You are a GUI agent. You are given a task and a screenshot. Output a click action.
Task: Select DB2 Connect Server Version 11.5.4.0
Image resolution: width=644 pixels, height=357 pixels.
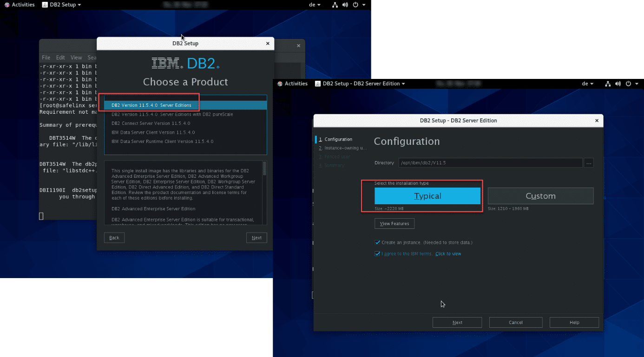[x=151, y=123]
